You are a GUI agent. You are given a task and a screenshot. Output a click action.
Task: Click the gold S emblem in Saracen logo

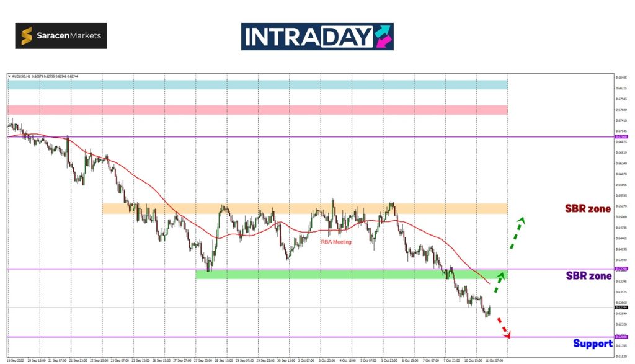tap(27, 36)
